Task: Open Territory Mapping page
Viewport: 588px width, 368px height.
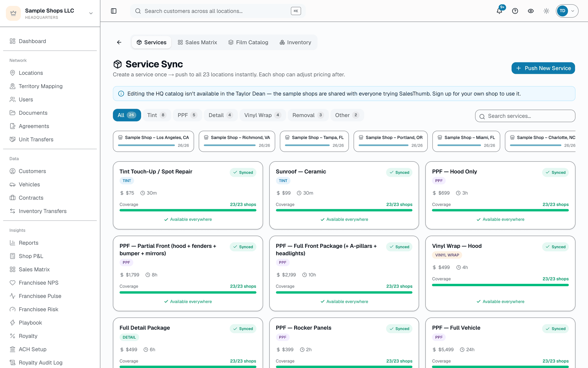Action: coord(50,86)
